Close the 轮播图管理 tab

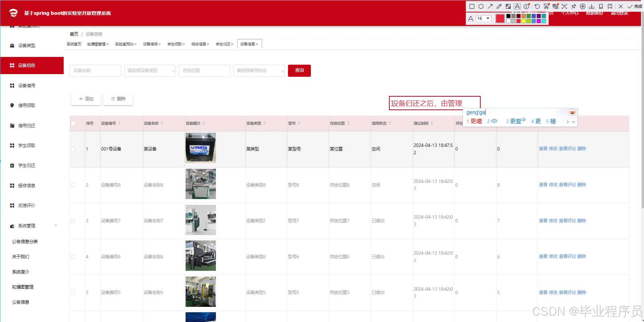pos(107,44)
